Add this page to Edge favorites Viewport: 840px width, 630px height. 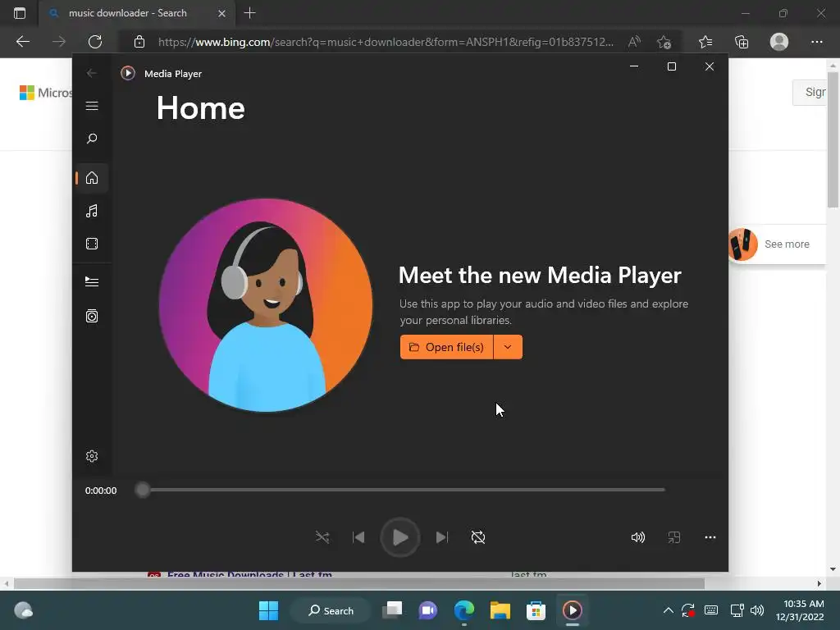coord(664,42)
